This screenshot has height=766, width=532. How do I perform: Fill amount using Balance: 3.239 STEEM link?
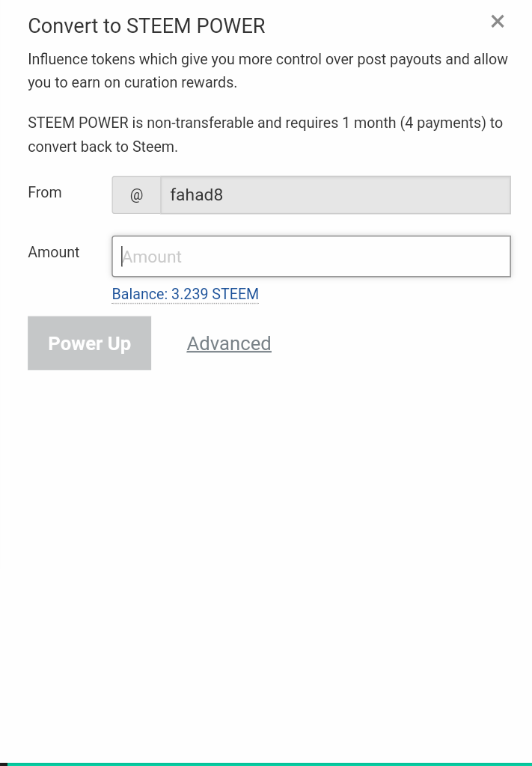tap(185, 294)
